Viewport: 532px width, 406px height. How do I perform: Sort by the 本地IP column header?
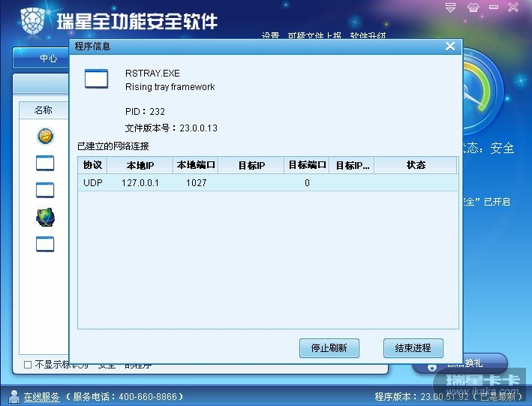coord(140,165)
